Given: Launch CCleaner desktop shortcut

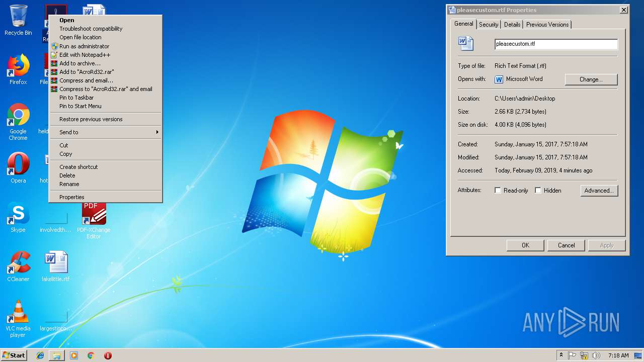Looking at the screenshot, I should coord(18,266).
